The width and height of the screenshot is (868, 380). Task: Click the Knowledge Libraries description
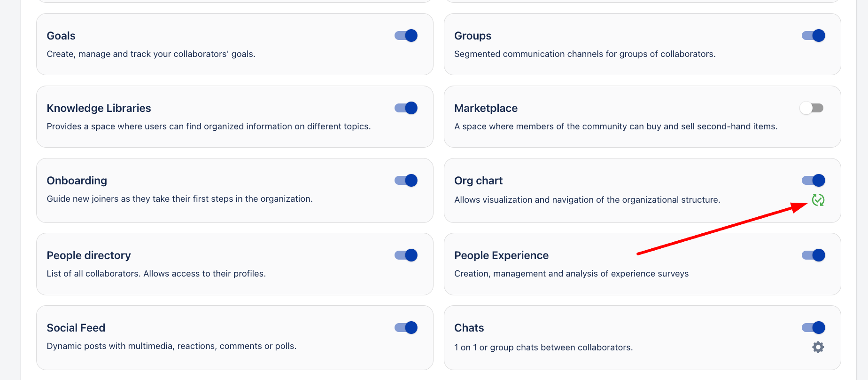click(209, 127)
